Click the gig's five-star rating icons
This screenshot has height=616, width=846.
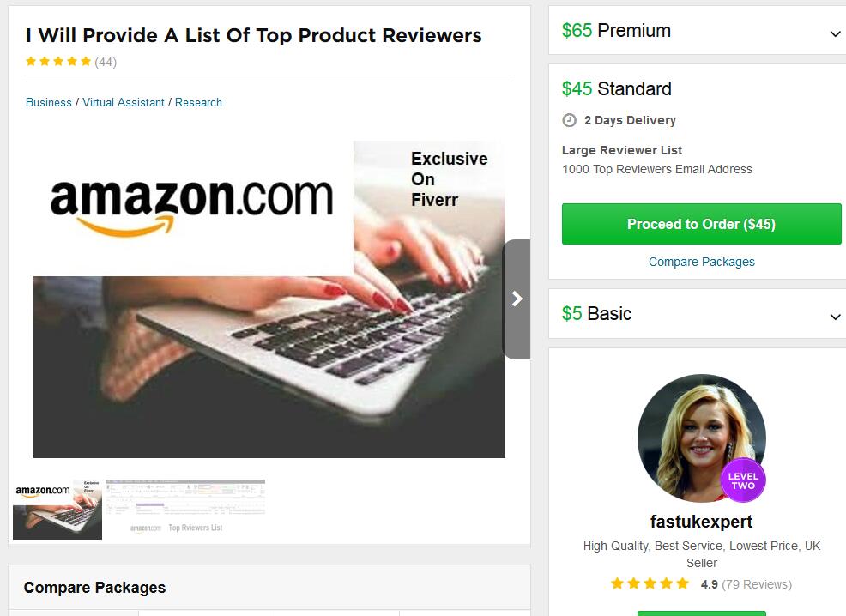coord(58,62)
